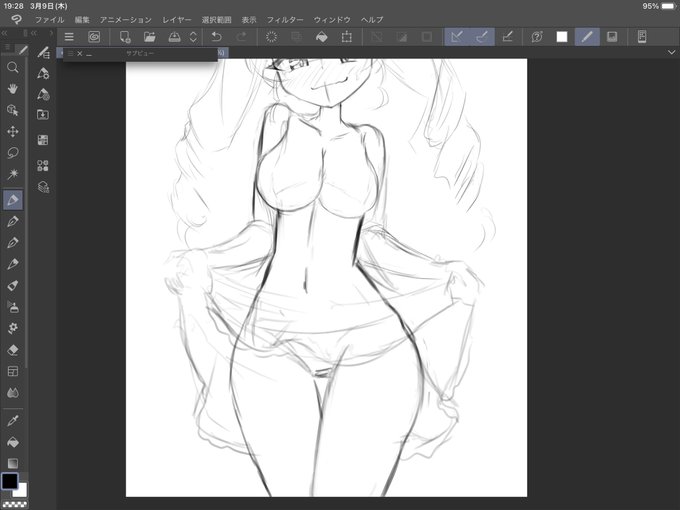
Task: Select the white sub color swatch
Action: tap(21, 490)
